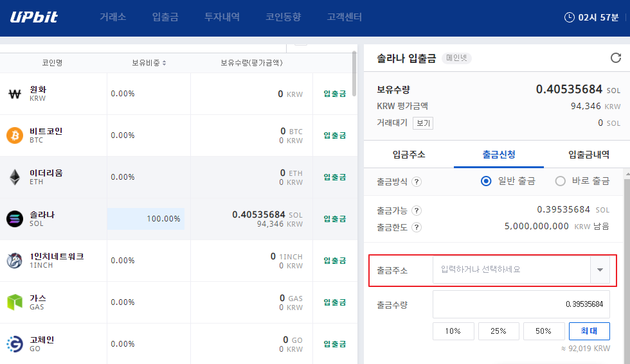Click the 가스 GAS coin icon
This screenshot has width=630, height=364.
pos(15,302)
